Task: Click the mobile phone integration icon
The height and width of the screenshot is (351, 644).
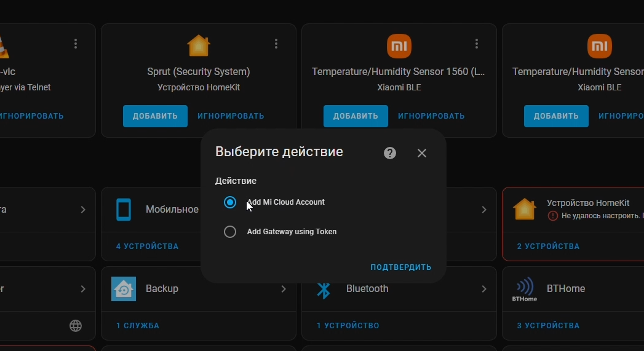Action: [124, 210]
